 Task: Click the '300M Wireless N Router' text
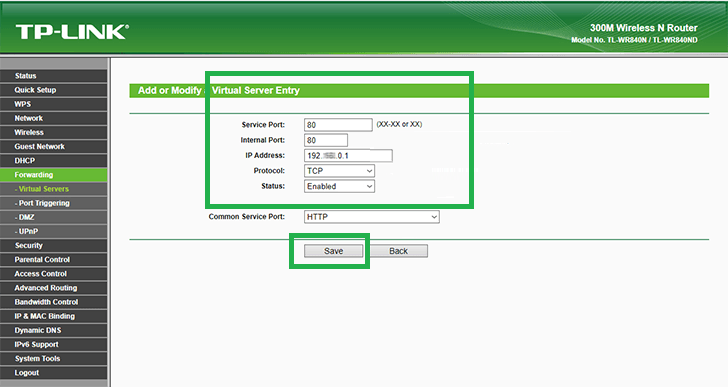click(644, 28)
